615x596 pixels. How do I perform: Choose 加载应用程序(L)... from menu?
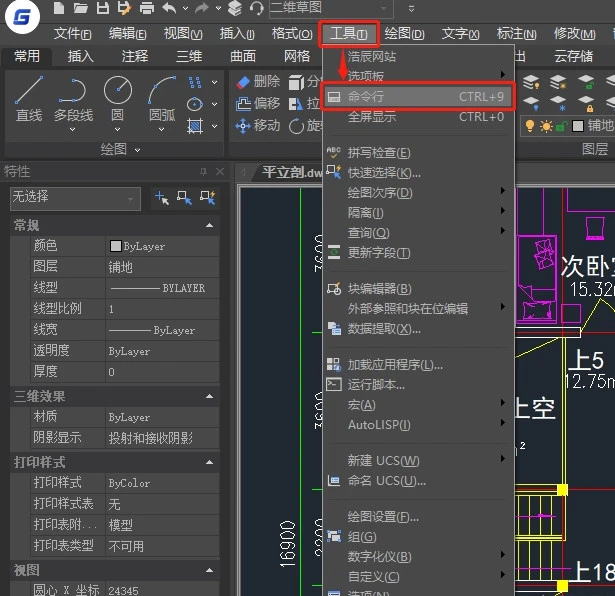[418, 365]
